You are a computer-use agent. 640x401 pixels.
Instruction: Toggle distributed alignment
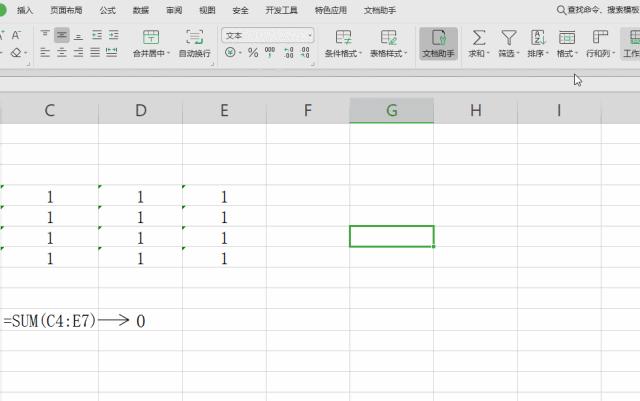point(111,52)
